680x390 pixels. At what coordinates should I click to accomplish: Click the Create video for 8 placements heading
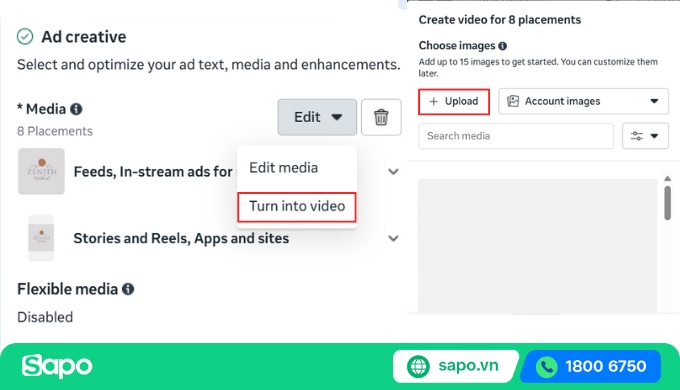(x=500, y=20)
